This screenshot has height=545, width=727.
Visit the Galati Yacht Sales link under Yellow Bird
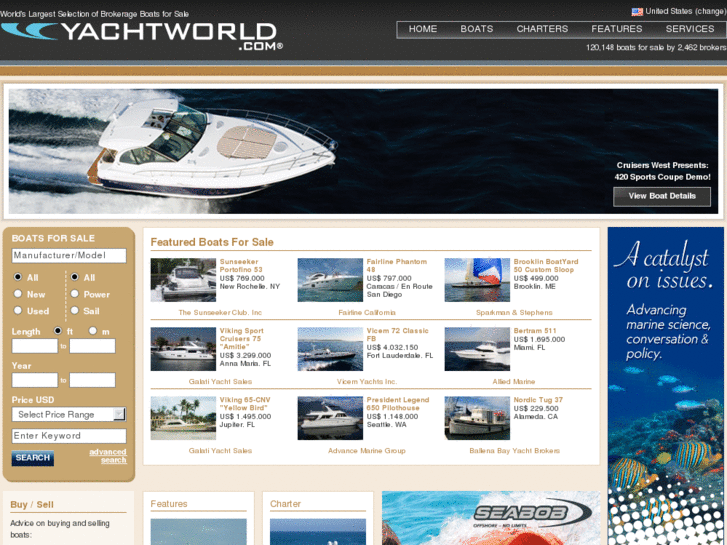click(220, 451)
